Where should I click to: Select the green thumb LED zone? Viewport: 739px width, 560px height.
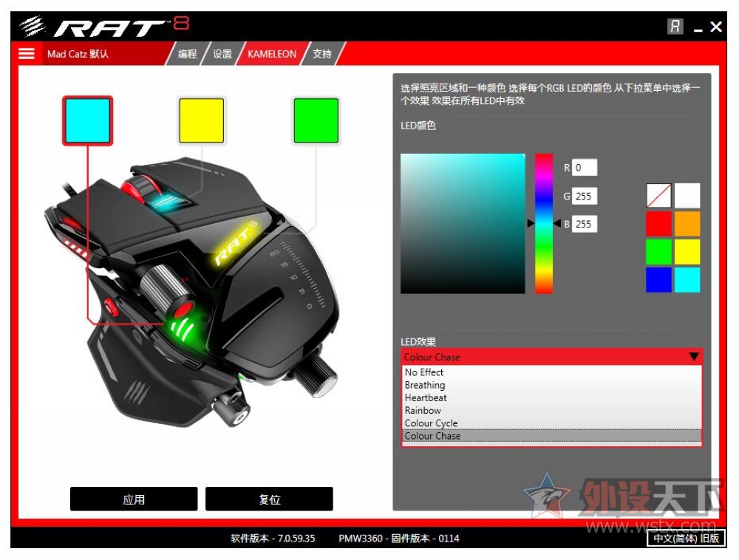[x=316, y=120]
